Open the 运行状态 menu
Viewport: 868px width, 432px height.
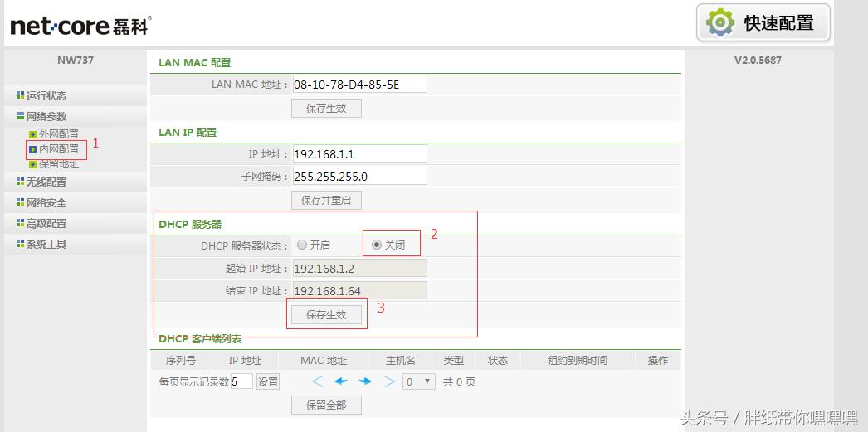46,95
